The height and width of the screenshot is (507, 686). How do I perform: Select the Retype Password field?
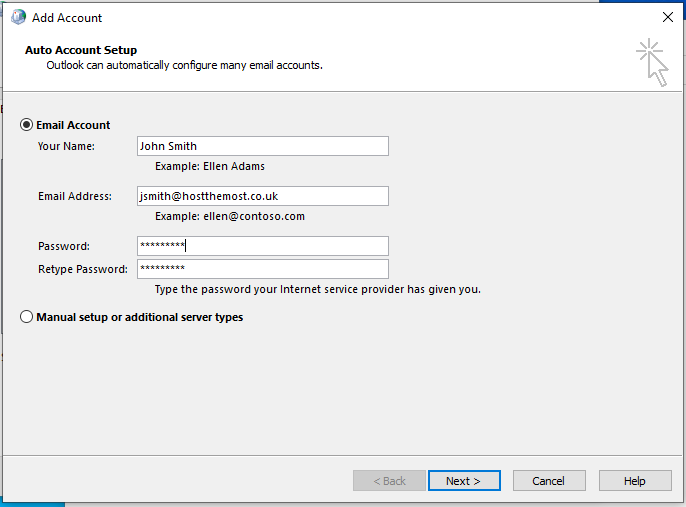point(262,269)
